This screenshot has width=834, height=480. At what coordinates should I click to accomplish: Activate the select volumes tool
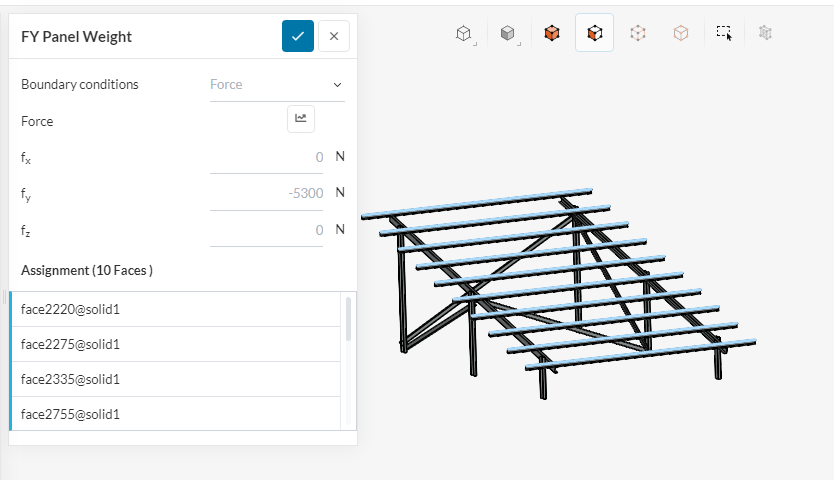click(x=552, y=33)
